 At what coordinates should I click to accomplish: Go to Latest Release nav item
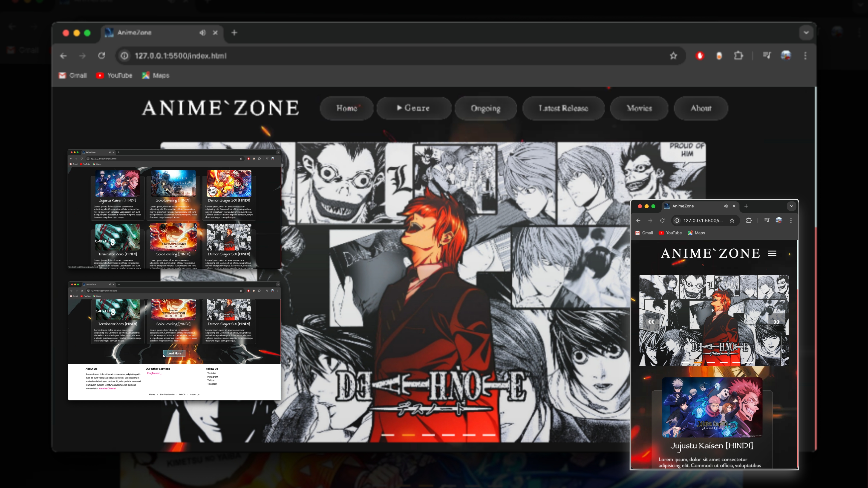[x=563, y=108]
